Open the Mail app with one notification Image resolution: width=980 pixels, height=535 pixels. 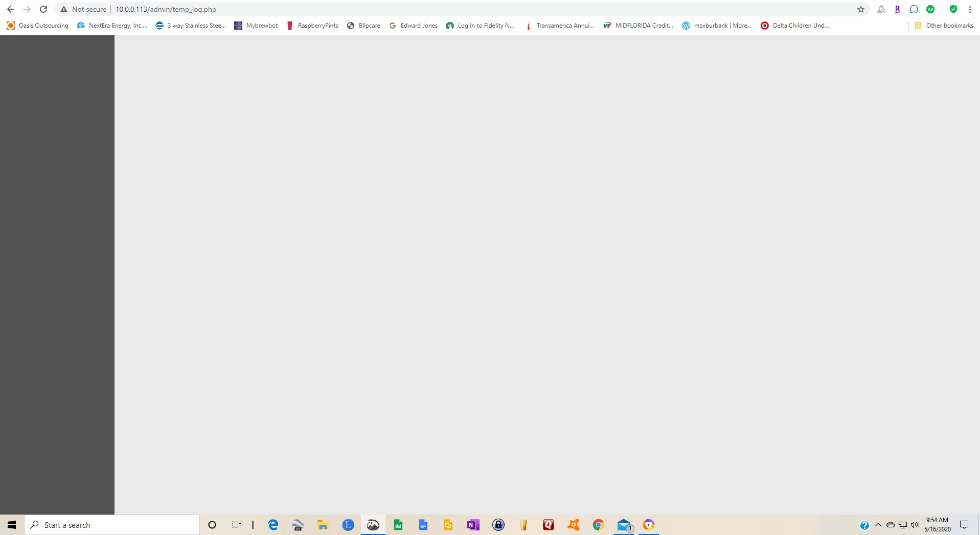(x=624, y=525)
